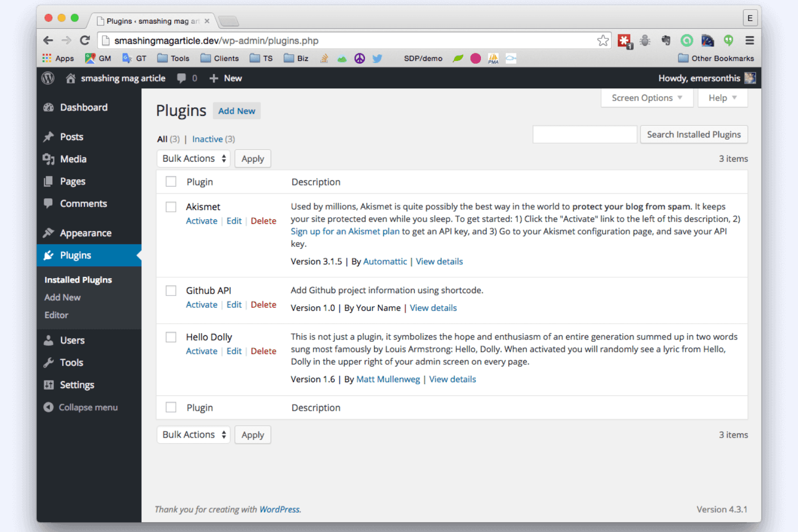Open View details for Hello Dolly
This screenshot has height=532, width=798.
click(452, 379)
